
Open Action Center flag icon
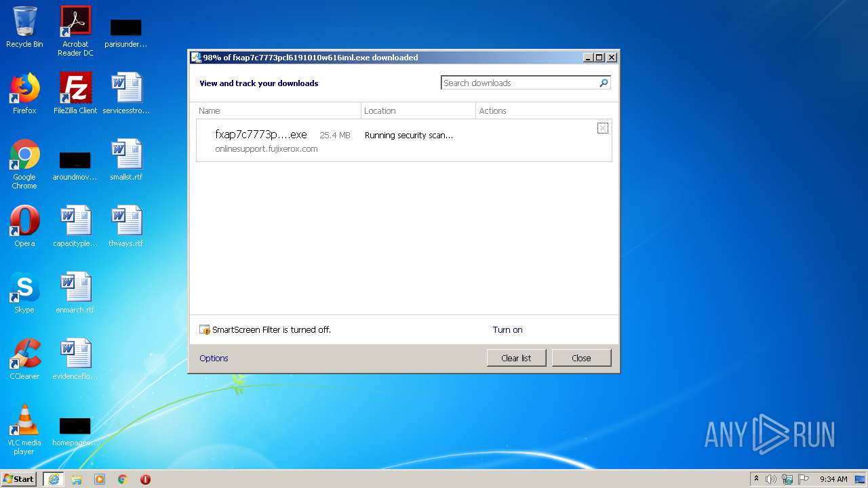(804, 479)
